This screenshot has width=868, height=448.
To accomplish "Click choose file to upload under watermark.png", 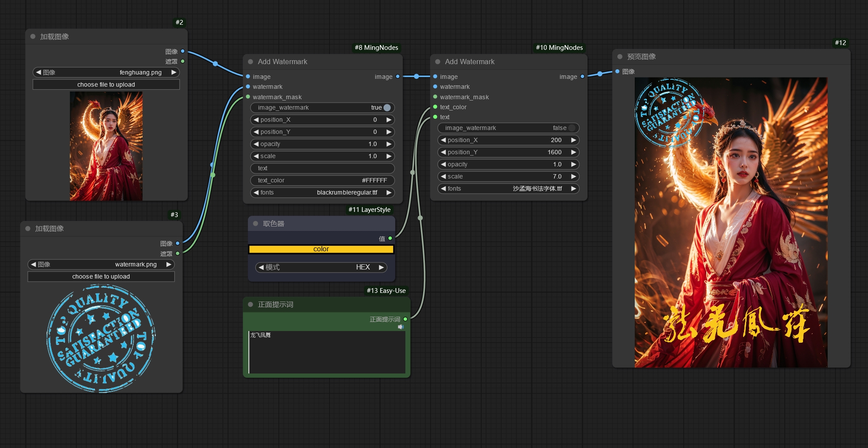I will click(101, 276).
